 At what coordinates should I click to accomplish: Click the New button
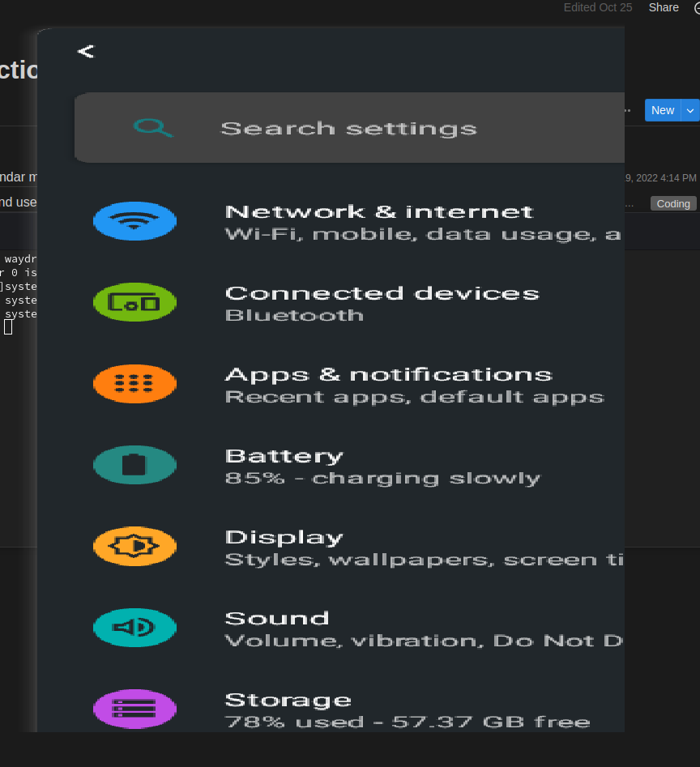[x=663, y=110]
